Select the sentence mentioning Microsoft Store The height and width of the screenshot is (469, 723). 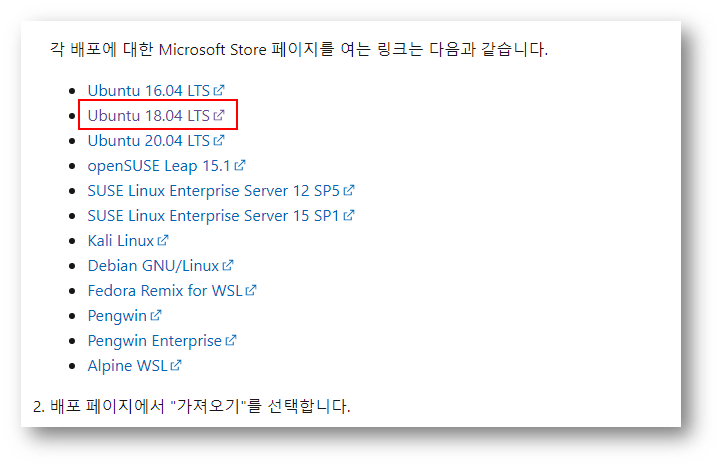tap(299, 49)
